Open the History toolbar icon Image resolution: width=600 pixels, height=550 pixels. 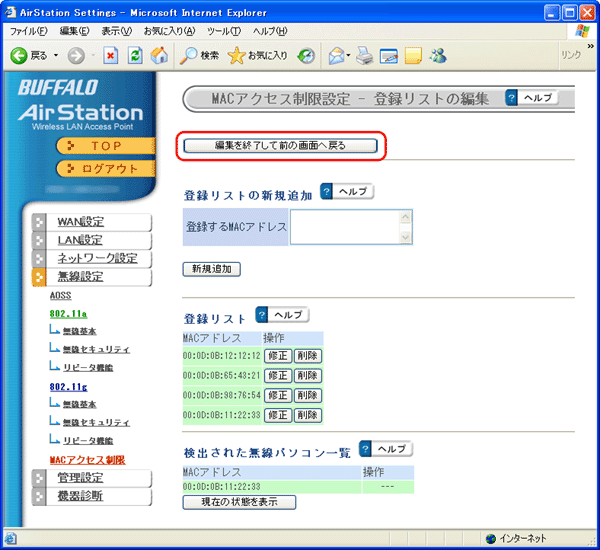pos(306,56)
